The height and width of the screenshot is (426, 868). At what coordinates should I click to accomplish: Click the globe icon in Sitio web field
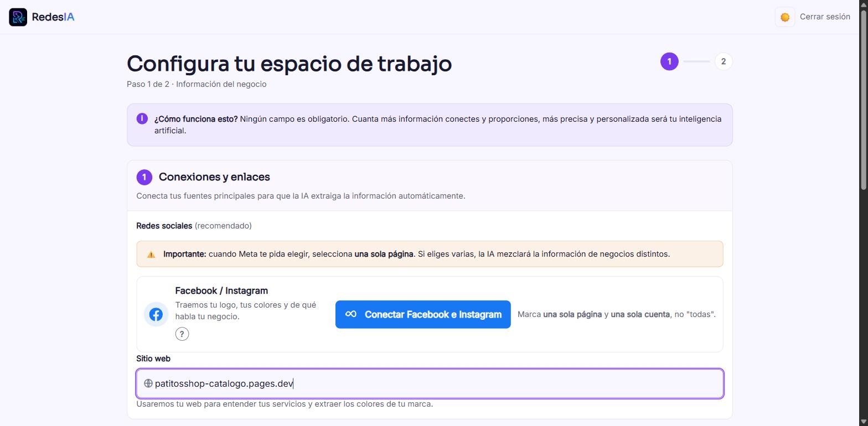[148, 383]
